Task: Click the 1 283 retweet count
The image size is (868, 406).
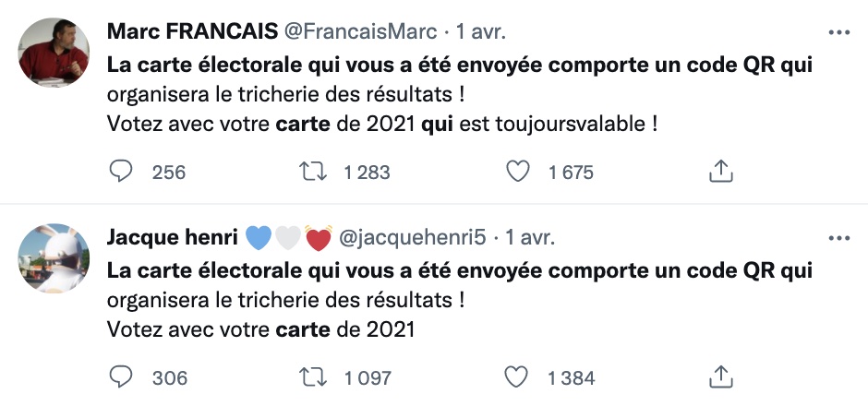Action: click(x=367, y=172)
